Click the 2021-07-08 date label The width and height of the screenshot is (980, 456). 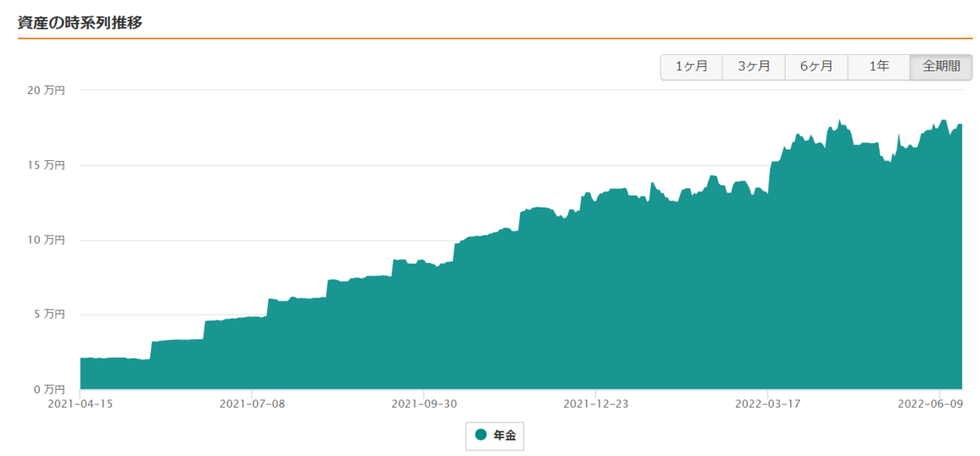pos(252,404)
